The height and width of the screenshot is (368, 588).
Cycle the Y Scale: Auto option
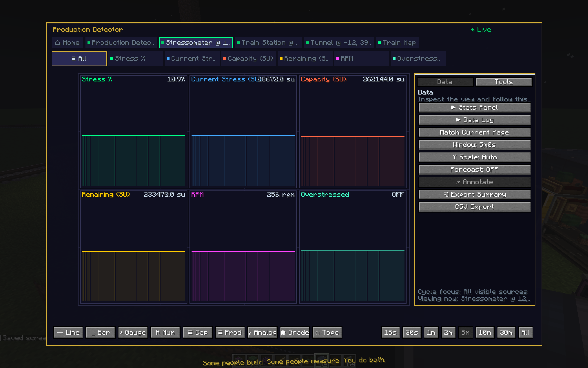tap(474, 157)
